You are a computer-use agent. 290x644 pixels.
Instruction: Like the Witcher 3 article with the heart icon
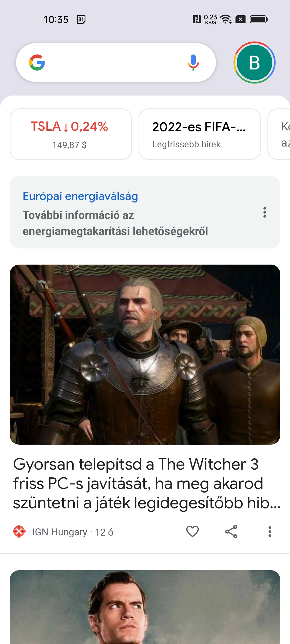(193, 532)
